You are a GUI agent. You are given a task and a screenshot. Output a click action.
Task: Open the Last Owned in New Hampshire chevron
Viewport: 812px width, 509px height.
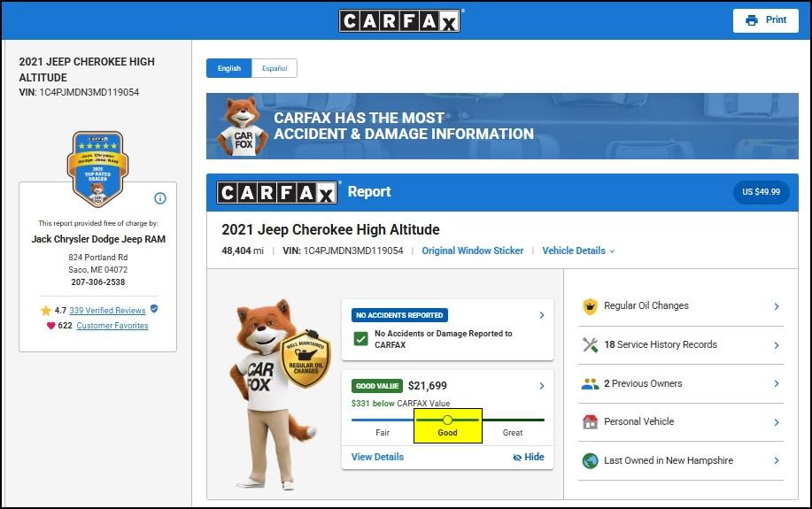pos(777,461)
